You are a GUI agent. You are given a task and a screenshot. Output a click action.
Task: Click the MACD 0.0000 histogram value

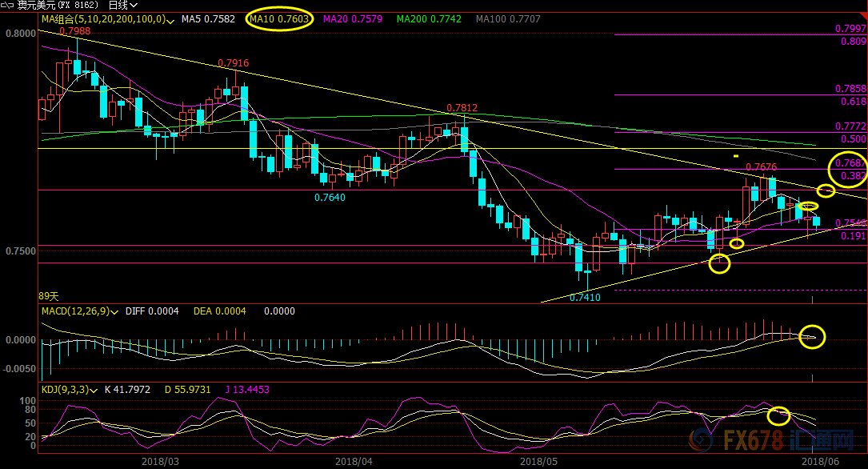click(x=279, y=311)
